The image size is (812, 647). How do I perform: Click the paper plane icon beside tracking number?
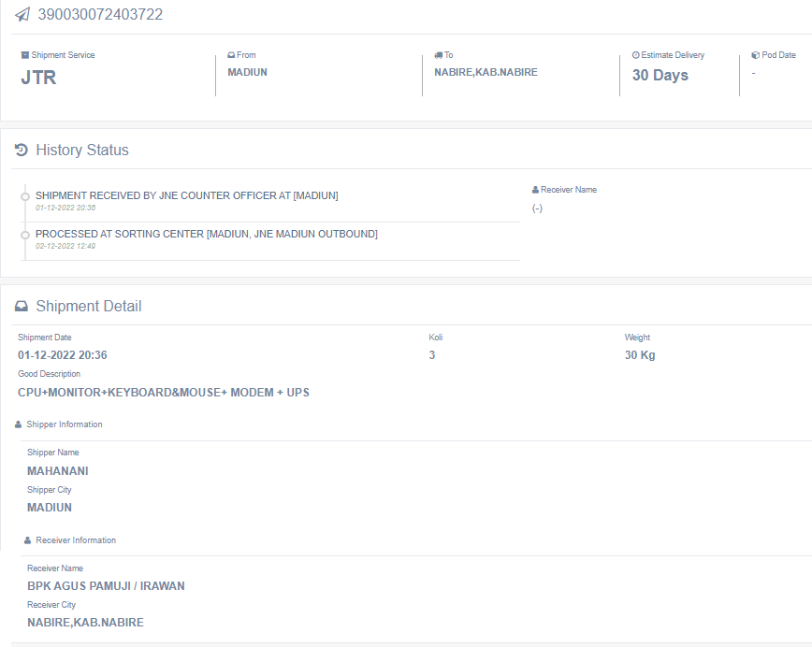(22, 15)
